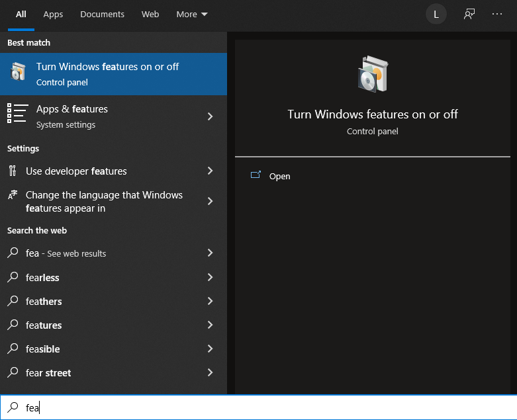The image size is (517, 420).
Task: Expand the Apps & features chevron
Action: (210, 116)
